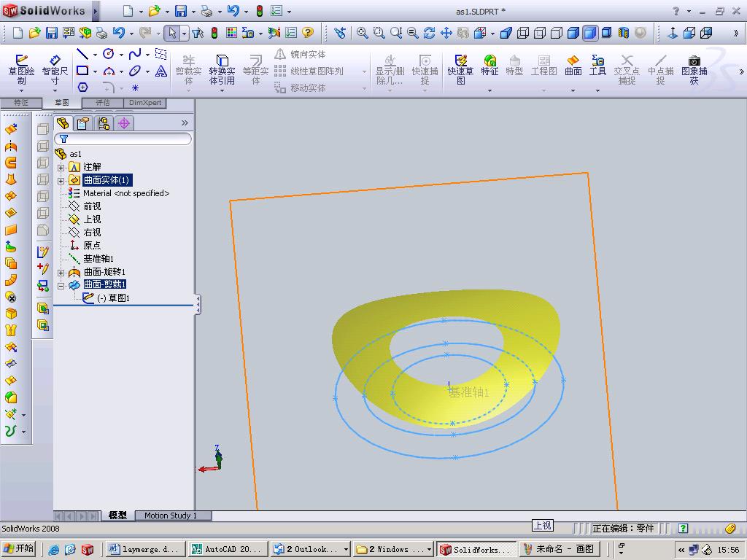Select the 上视 plane tree item
This screenshot has width=747, height=560.
(x=85, y=219)
